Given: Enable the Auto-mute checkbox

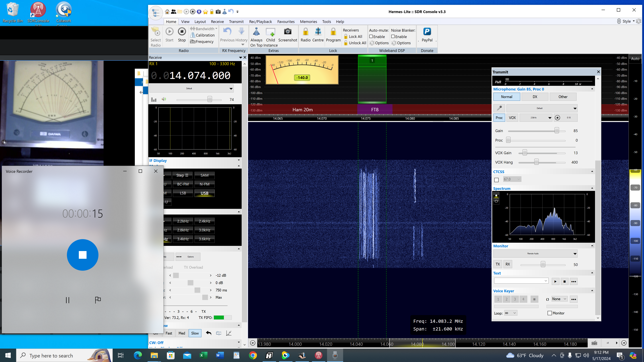Looking at the screenshot, I should click(x=371, y=37).
